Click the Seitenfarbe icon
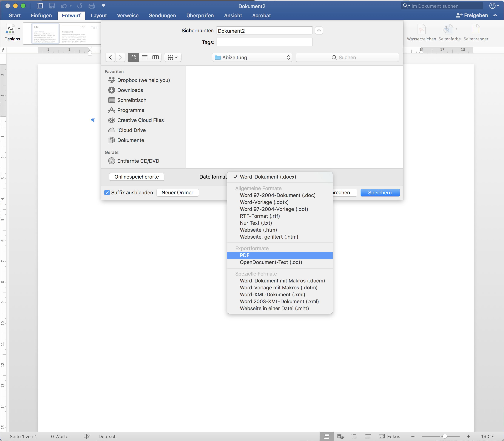The height and width of the screenshot is (441, 504). click(x=447, y=29)
